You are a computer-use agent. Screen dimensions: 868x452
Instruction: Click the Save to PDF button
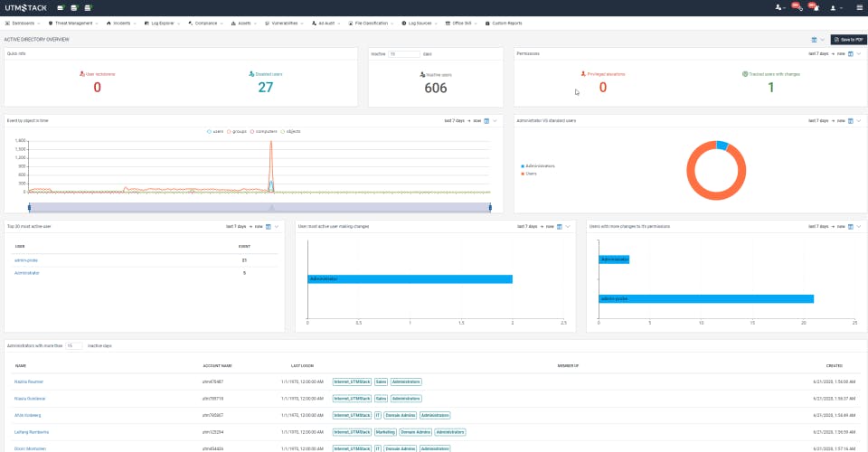coord(848,40)
